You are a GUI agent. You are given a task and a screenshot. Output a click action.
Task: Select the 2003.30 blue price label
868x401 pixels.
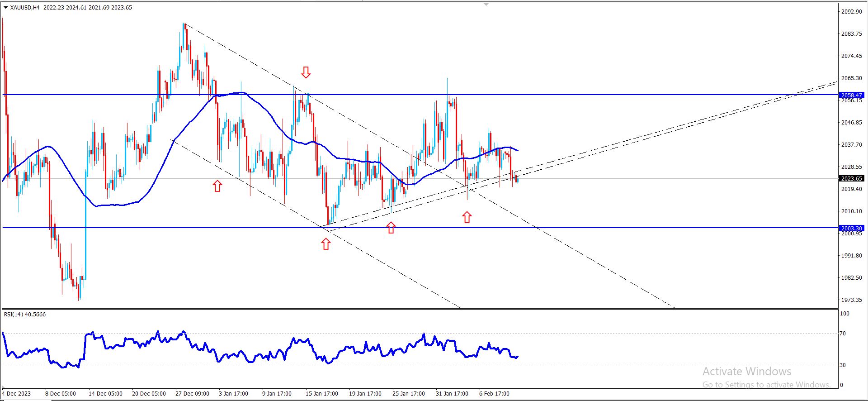pos(852,228)
